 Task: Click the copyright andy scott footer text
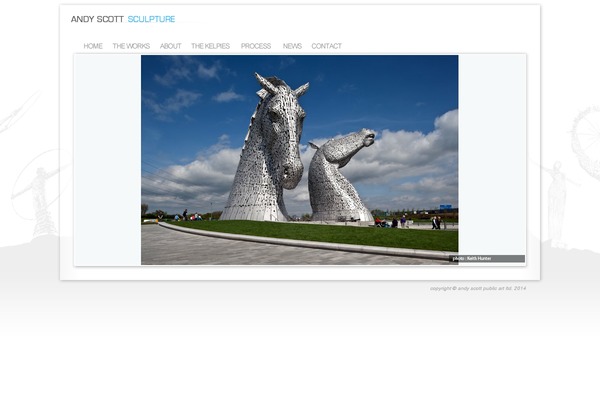(x=477, y=288)
